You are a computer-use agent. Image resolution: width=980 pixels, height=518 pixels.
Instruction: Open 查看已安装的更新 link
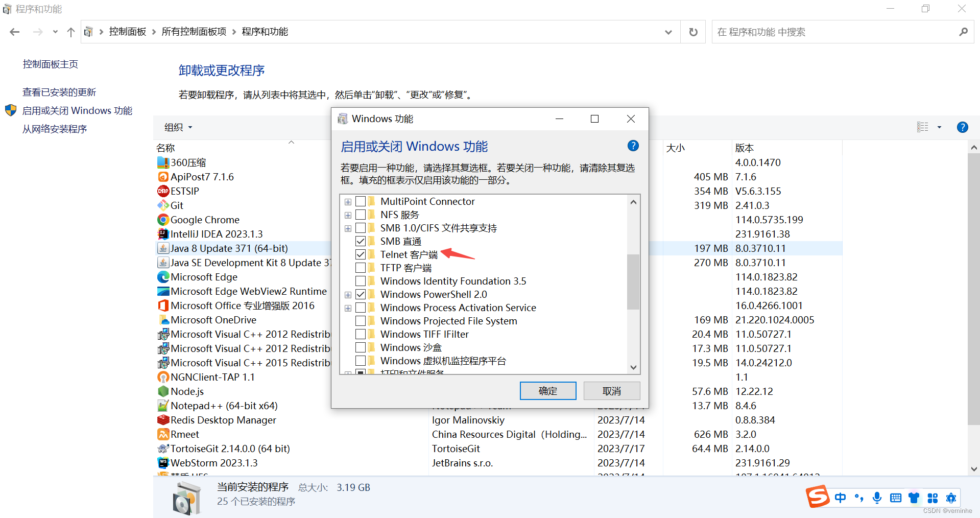tap(59, 92)
